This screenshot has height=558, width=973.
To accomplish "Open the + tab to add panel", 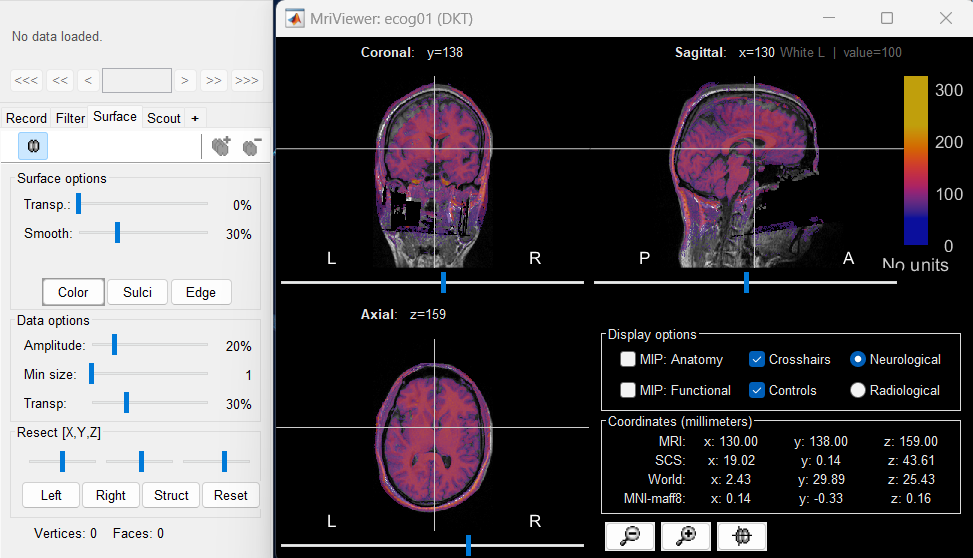I will tap(195, 118).
